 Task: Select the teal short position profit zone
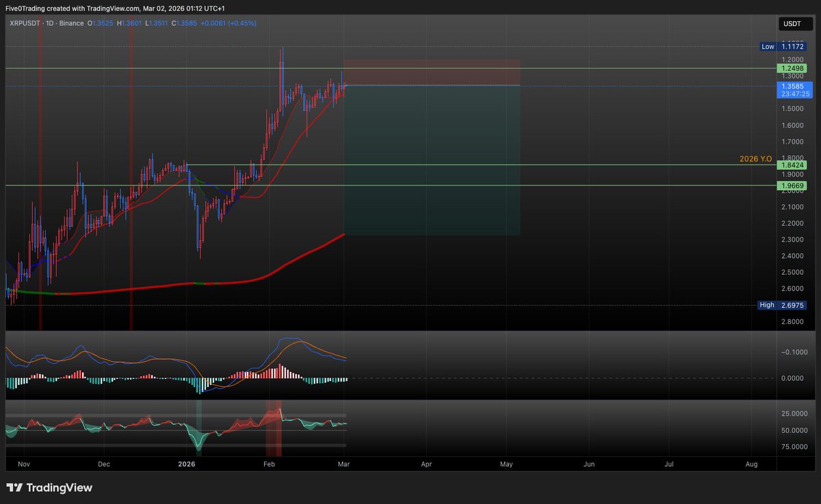pyautogui.click(x=432, y=160)
